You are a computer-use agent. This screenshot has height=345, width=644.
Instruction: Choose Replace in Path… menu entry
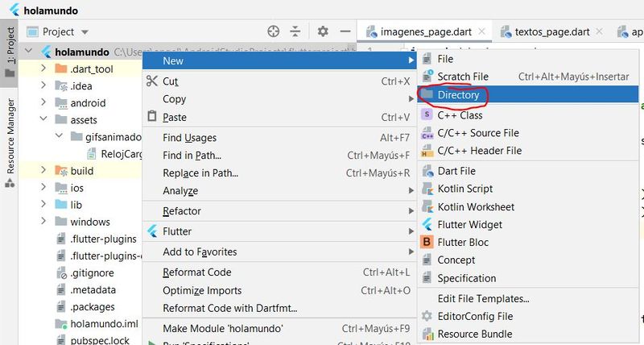[279, 173]
